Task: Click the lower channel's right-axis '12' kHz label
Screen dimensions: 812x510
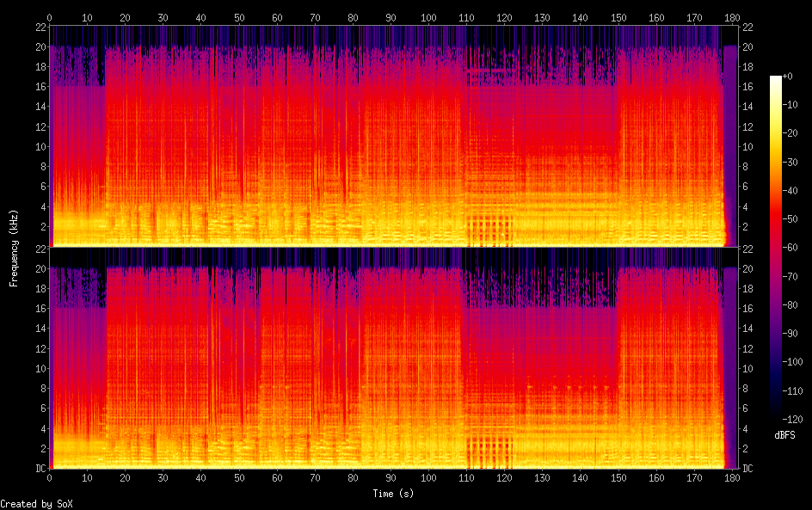Action: [x=747, y=349]
